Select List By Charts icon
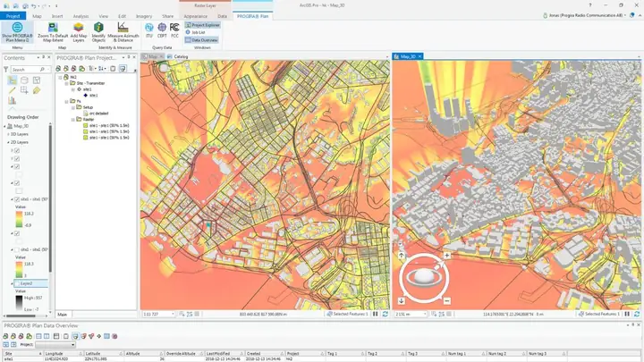Screen dimensions: 644x362 click(12, 100)
